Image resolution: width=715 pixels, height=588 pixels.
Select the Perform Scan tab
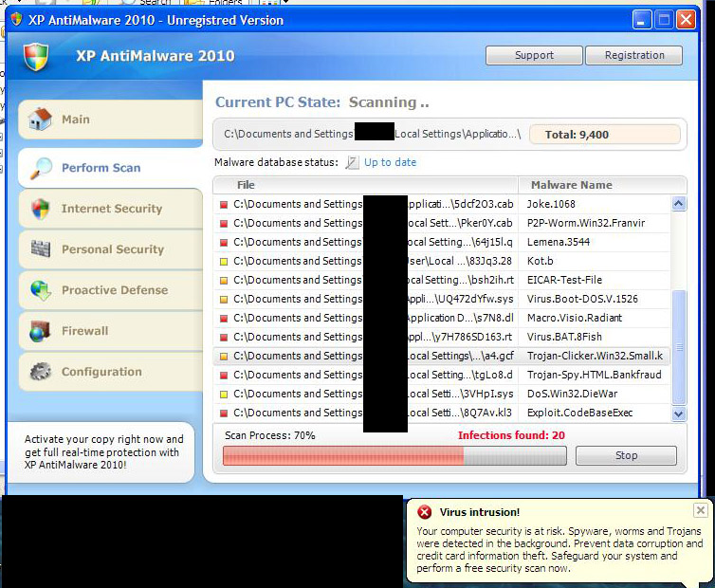point(110,168)
